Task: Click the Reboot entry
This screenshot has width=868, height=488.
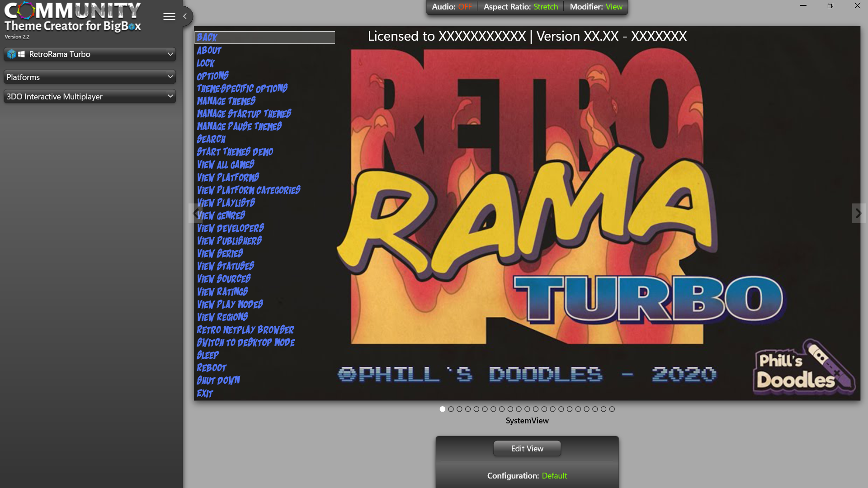Action: pos(212,367)
